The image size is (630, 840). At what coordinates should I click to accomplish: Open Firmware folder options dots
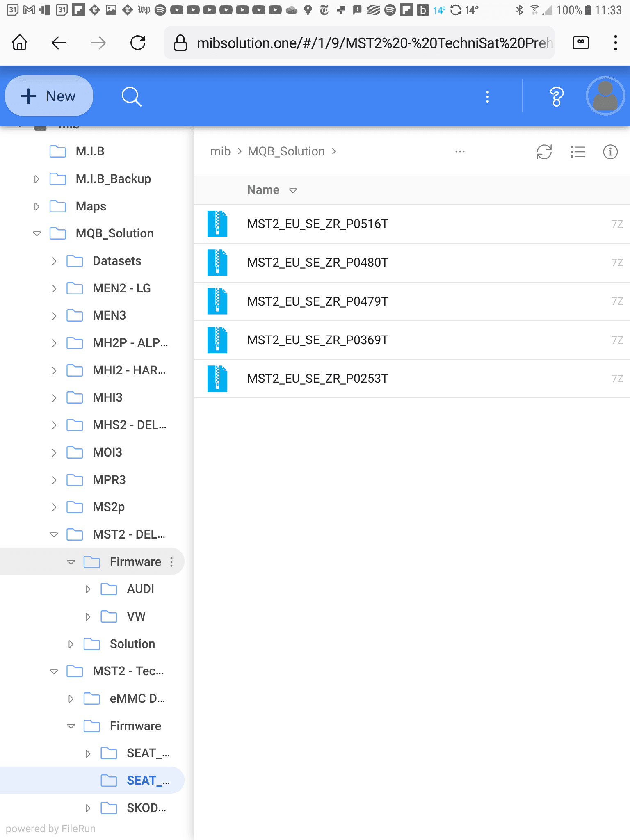point(171,562)
